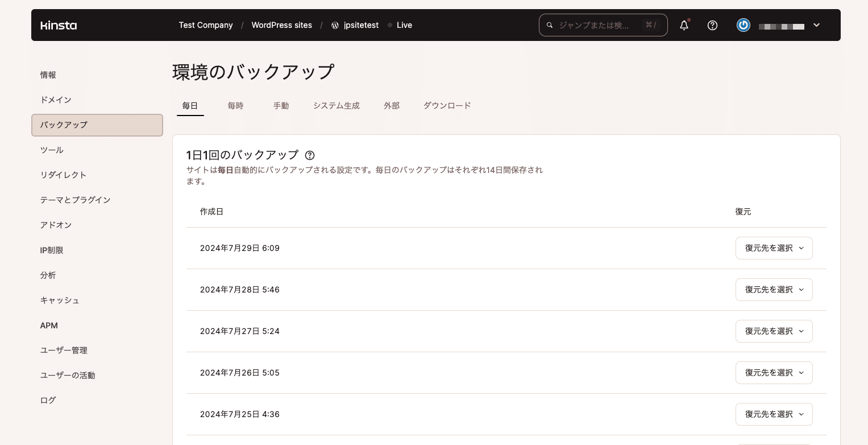
Task: Open the notification bell
Action: (x=684, y=25)
